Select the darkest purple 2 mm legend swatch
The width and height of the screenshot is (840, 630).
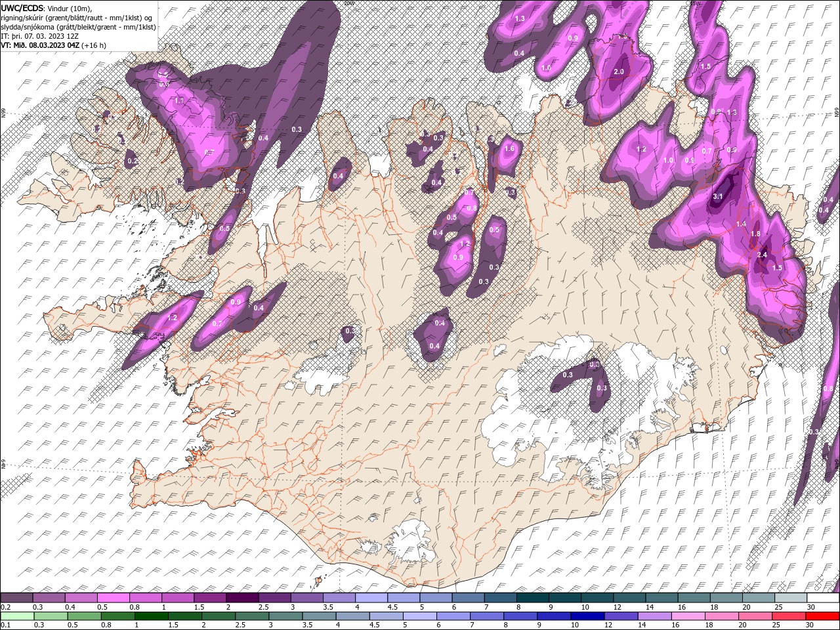click(x=241, y=597)
